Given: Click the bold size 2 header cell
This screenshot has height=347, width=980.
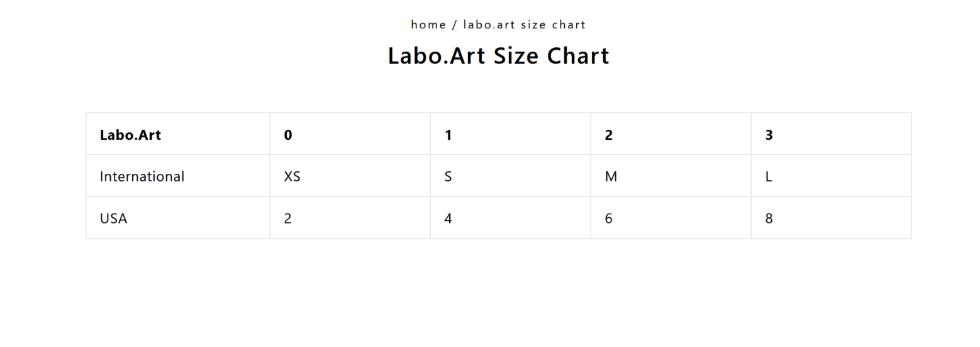Looking at the screenshot, I should (608, 135).
